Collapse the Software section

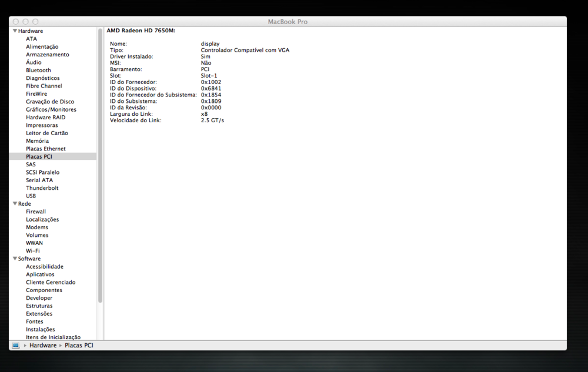(x=15, y=259)
